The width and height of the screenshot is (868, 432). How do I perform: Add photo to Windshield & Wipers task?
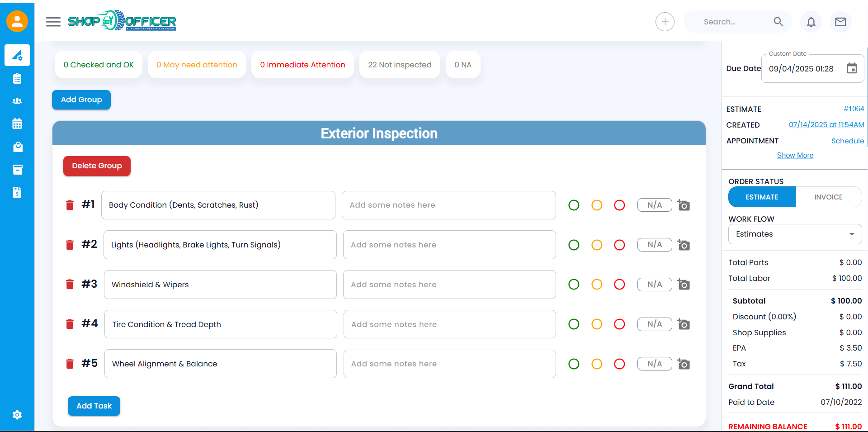click(684, 285)
